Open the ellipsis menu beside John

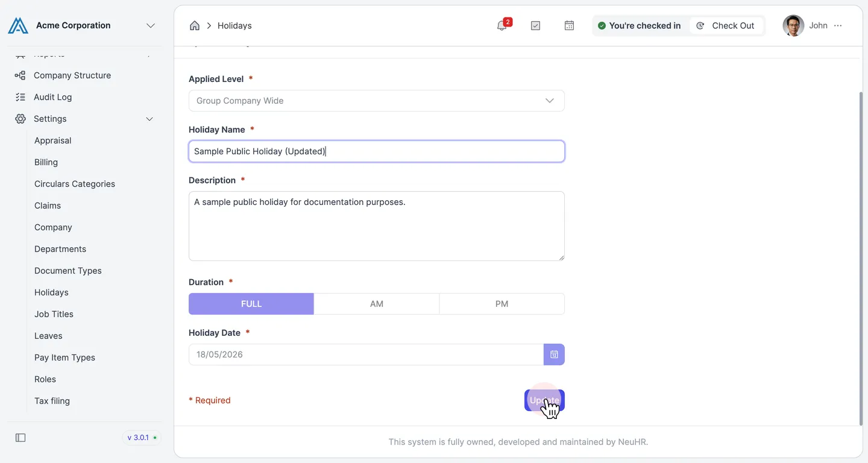838,25
